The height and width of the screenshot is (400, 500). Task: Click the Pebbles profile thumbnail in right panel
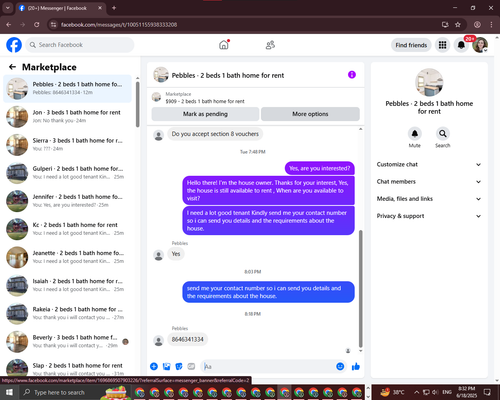pos(429,83)
